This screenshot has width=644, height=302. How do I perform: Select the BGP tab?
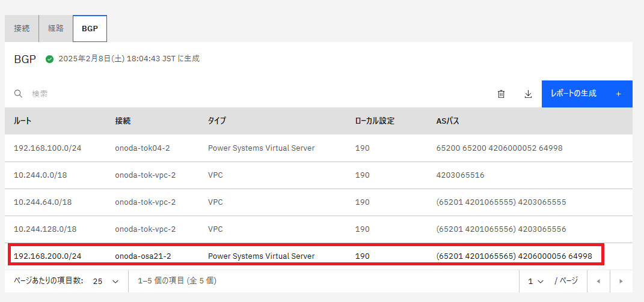[90, 29]
